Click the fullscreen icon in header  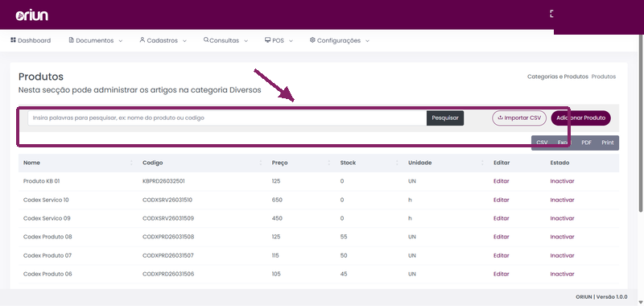(552, 14)
